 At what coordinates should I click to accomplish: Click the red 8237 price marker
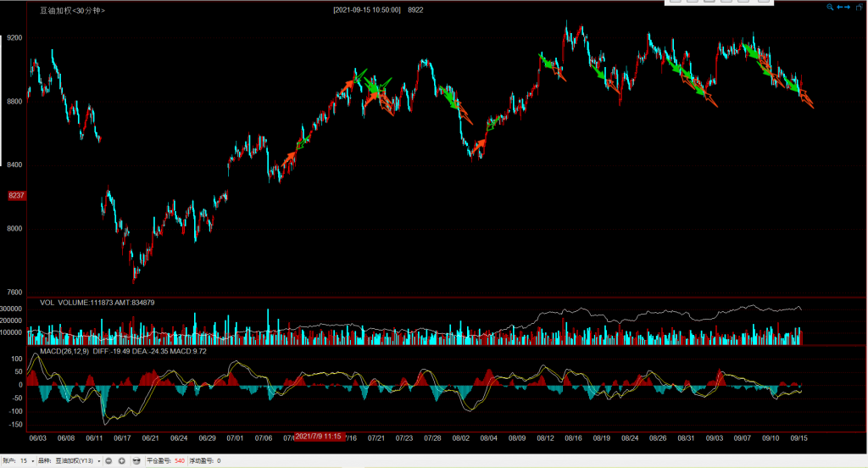click(x=16, y=195)
